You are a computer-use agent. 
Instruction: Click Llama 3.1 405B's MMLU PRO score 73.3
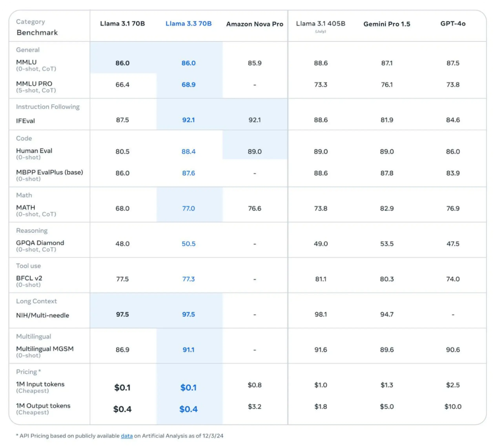click(x=321, y=85)
